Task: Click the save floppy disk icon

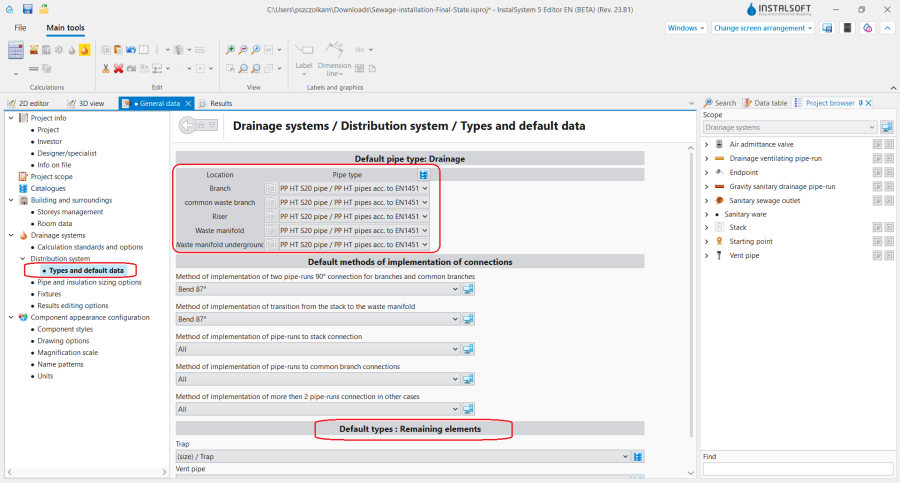Action: point(28,9)
